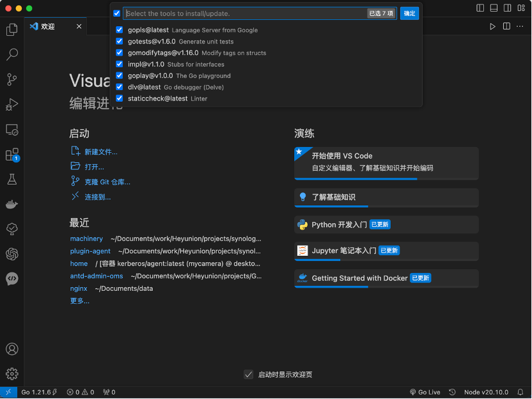Open the Manage gear icon

click(x=12, y=373)
